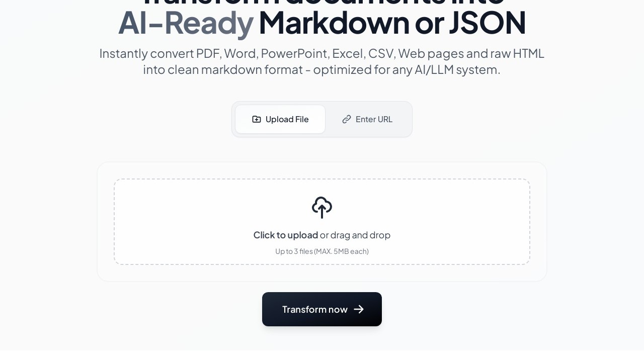Click the right arrow icon on Transform now
This screenshot has height=362, width=644.
(359, 309)
